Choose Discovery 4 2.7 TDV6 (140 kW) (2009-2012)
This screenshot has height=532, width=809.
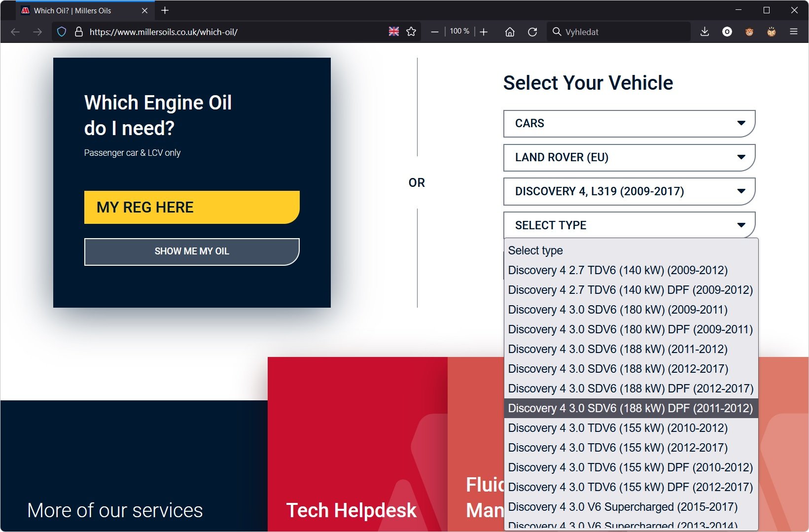point(618,270)
